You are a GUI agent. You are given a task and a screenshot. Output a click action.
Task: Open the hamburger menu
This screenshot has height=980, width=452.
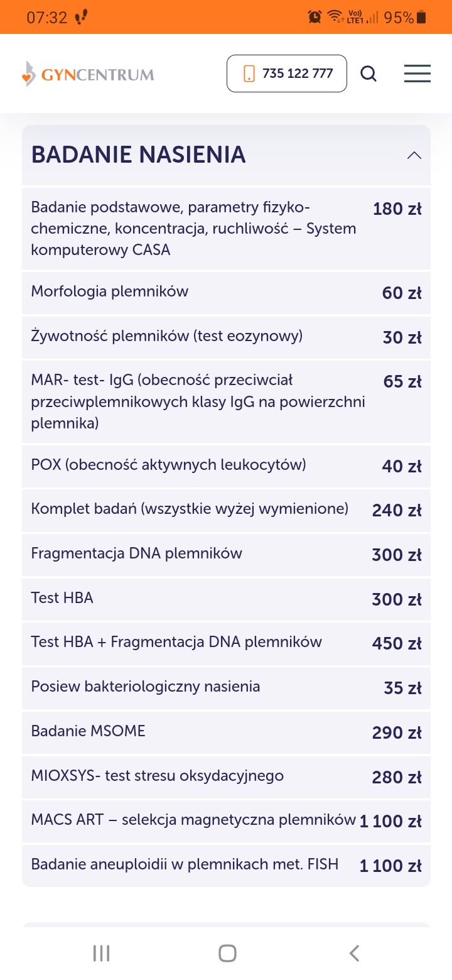click(417, 74)
